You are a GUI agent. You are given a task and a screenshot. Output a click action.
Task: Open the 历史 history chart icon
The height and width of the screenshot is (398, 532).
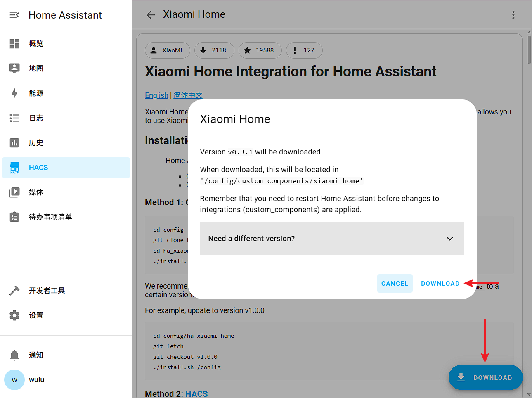(14, 143)
